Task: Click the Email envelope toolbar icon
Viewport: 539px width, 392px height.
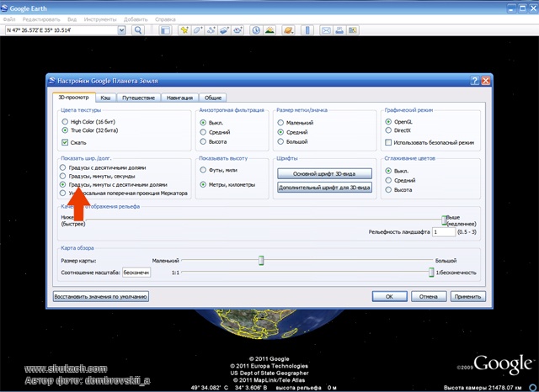Action: (x=326, y=30)
